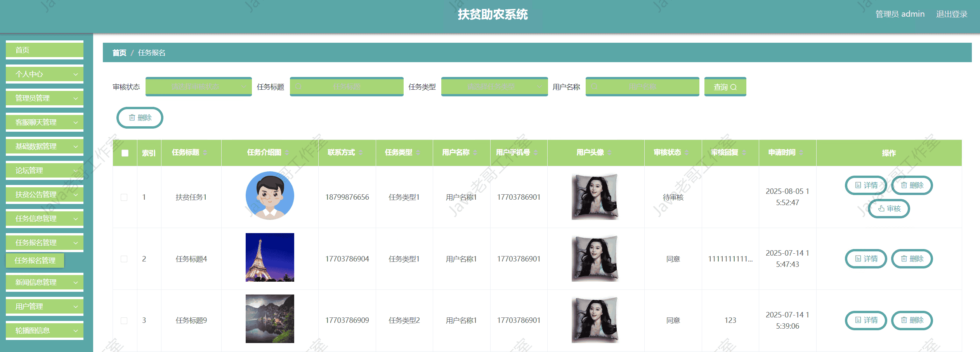
Task: Go to 首页 in the sidebar
Action: [45, 50]
